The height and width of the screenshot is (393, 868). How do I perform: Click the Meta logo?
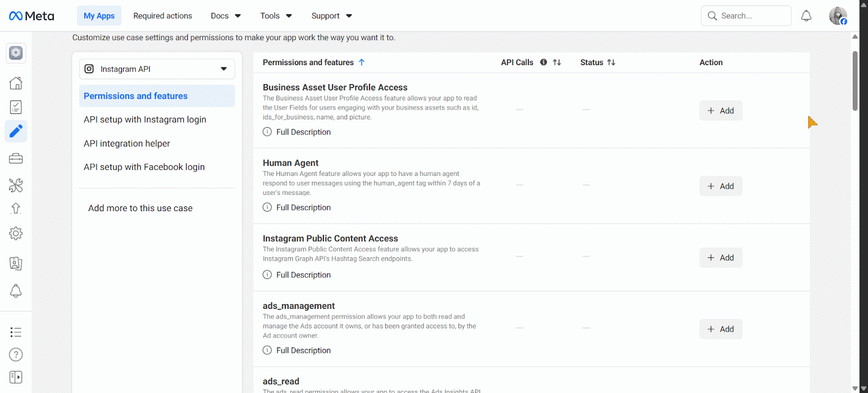(31, 16)
